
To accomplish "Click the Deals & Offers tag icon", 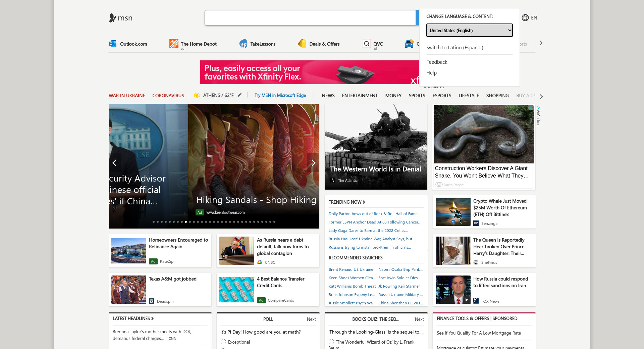I will tap(302, 44).
